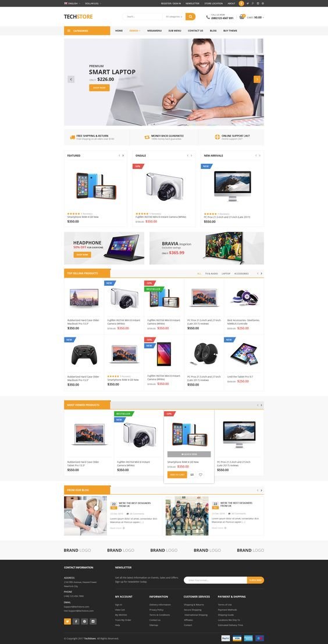The height and width of the screenshot is (644, 328).
Task: Open the Twitter icon in footer
Action: tap(67, 621)
